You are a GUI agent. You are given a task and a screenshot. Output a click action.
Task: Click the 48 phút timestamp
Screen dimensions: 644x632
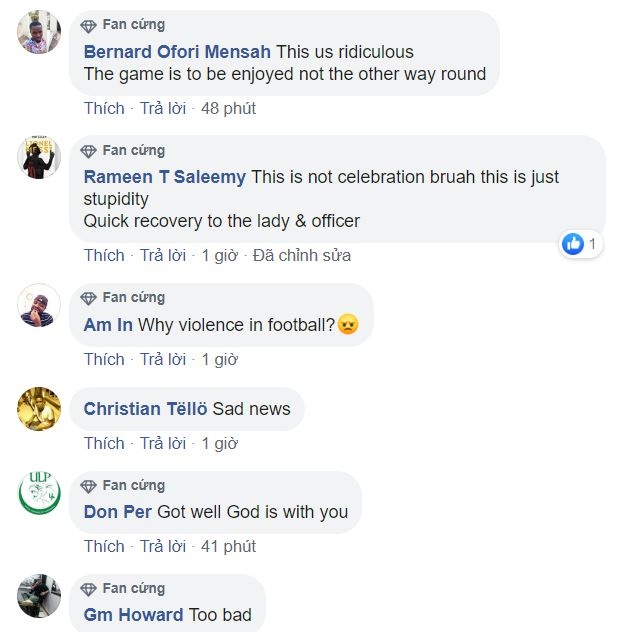point(228,108)
